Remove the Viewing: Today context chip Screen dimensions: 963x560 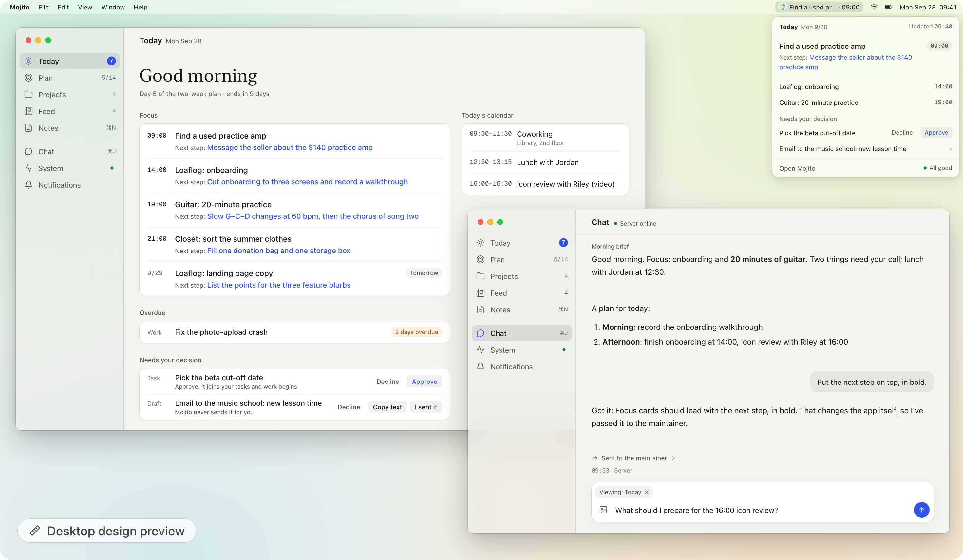pos(647,492)
